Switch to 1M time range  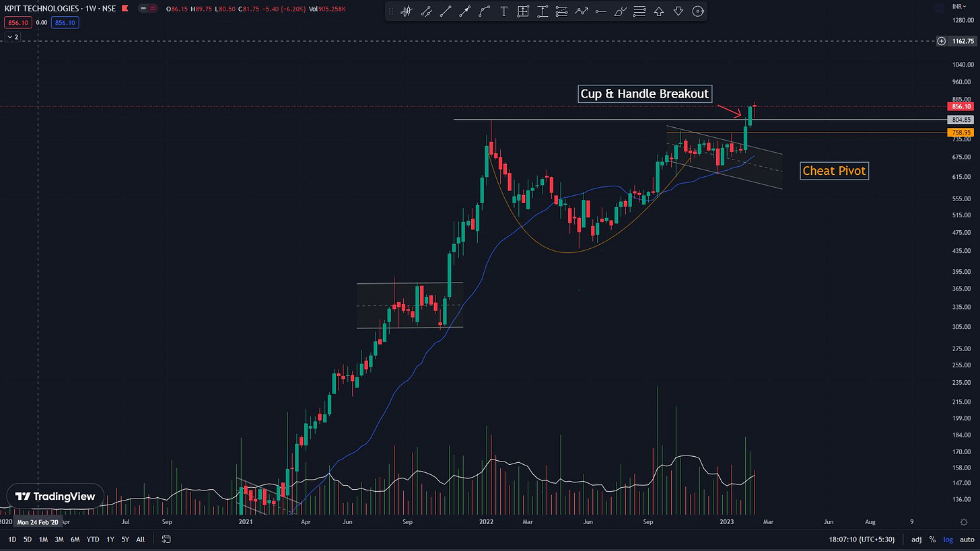(x=43, y=539)
